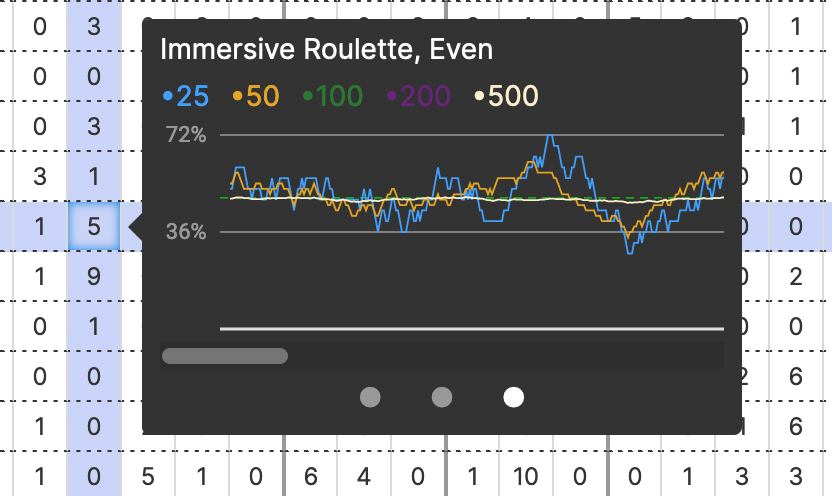Image resolution: width=832 pixels, height=496 pixels.
Task: Select the cell with 9 in highlighted column
Action: 94,276
